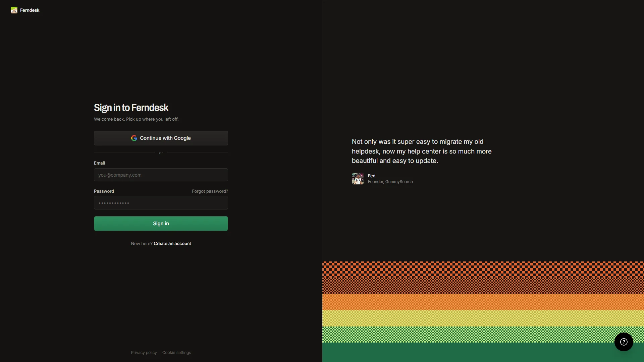Image resolution: width=644 pixels, height=362 pixels.
Task: Open Cookie settings
Action: point(176,352)
